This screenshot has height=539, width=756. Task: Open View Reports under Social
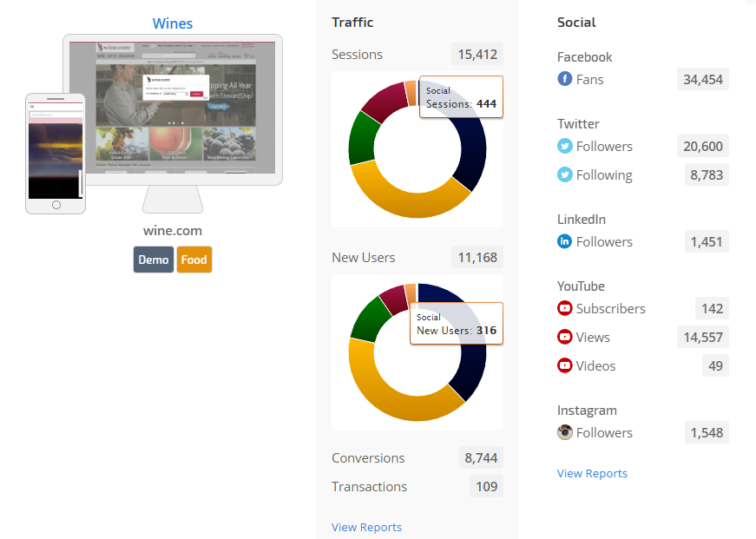592,473
